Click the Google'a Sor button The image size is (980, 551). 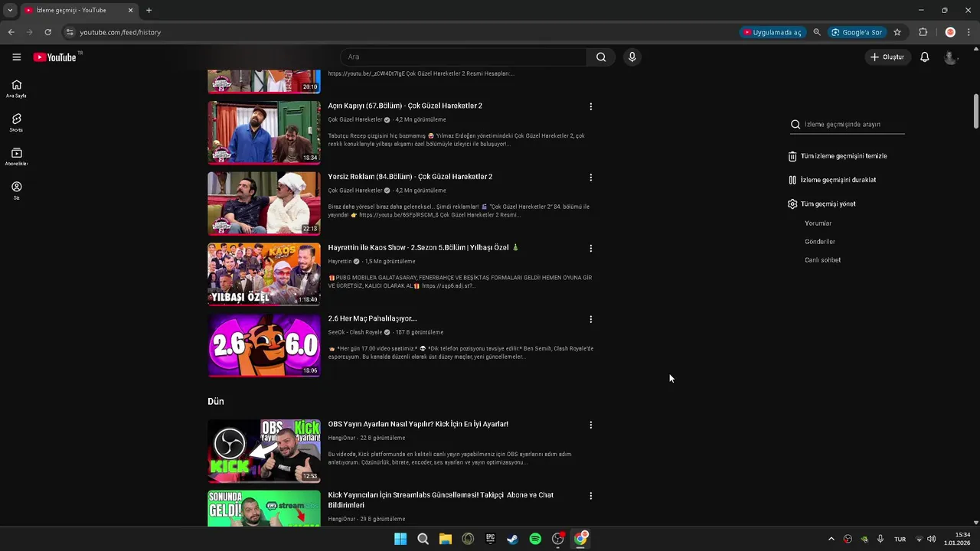pos(857,32)
